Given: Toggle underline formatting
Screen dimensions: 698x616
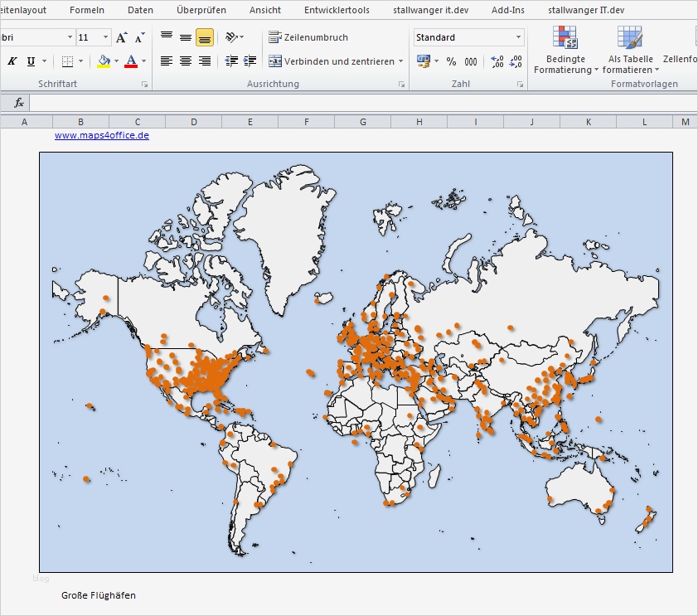Looking at the screenshot, I should 32,61.
